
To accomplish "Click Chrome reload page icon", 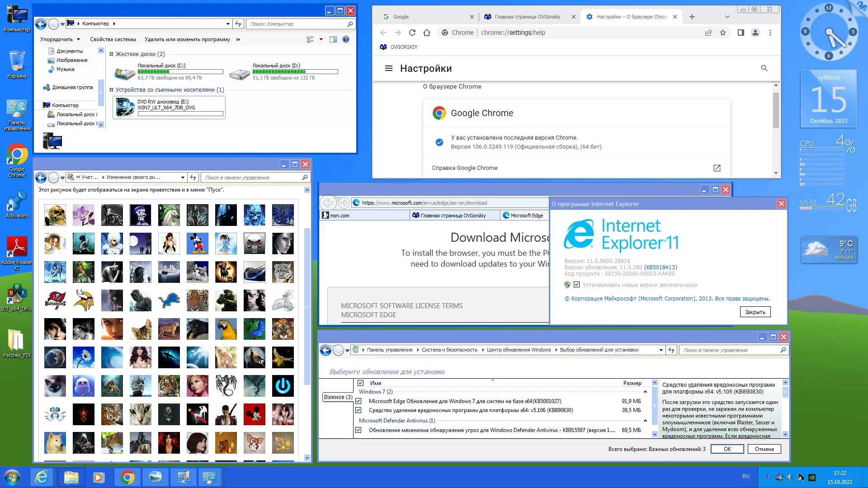I will (x=412, y=33).
